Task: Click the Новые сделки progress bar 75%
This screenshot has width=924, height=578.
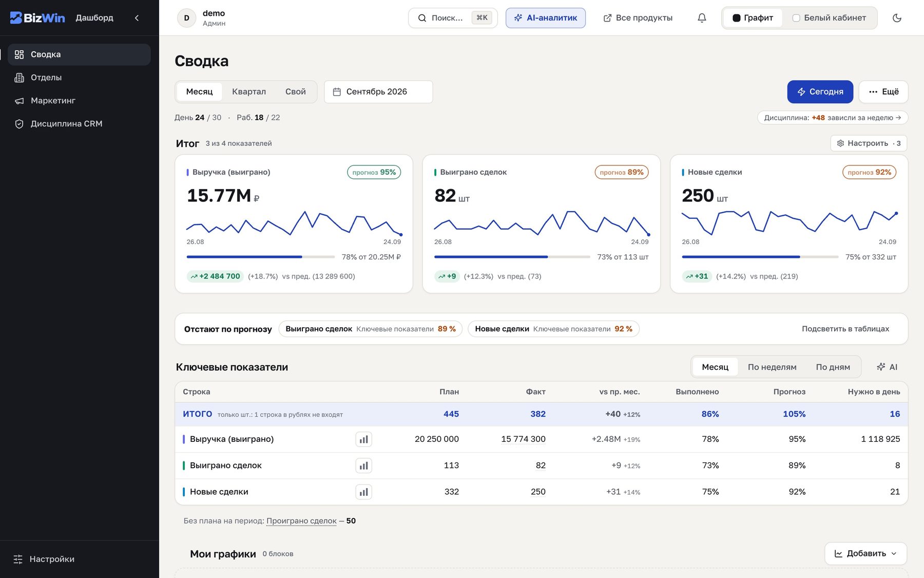Action: coord(760,257)
